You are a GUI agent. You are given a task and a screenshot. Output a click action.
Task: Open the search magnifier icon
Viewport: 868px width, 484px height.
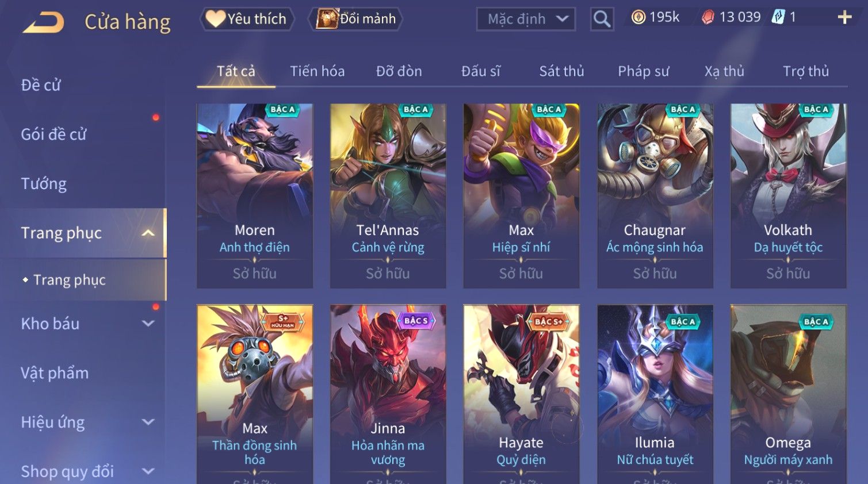[x=602, y=19]
